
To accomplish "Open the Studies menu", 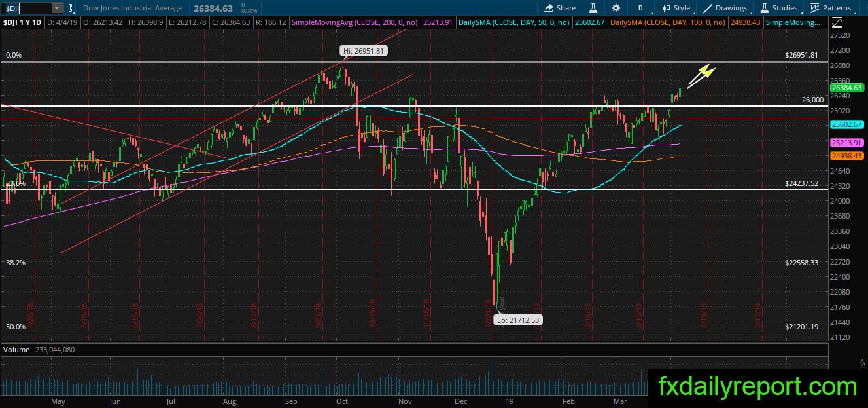I will pos(779,8).
